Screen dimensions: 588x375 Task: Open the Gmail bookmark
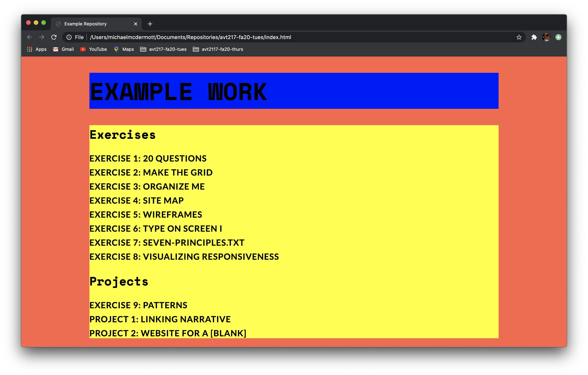[x=63, y=49]
